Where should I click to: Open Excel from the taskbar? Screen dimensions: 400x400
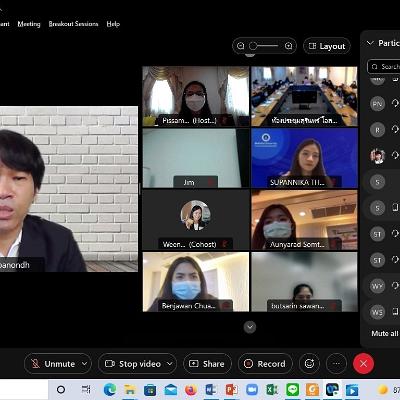click(272, 389)
